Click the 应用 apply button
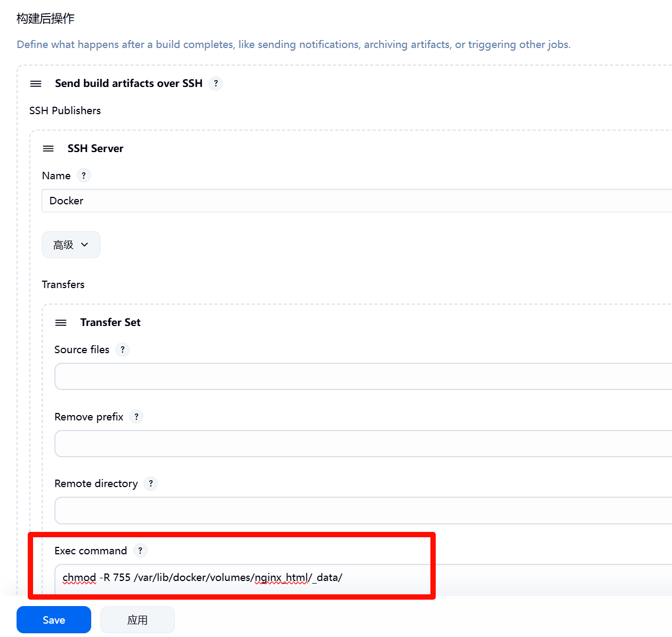Image resolution: width=672 pixels, height=637 pixels. [x=138, y=620]
